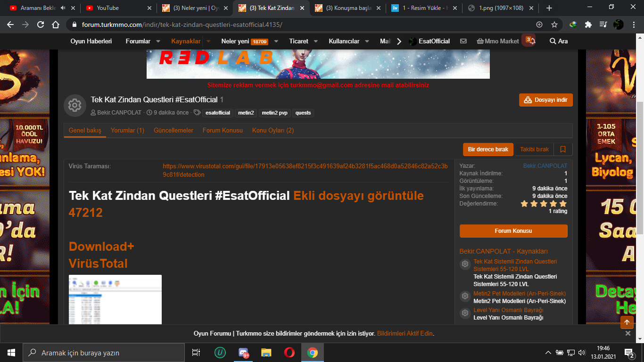
Task: Open the EsatOfficial account menu
Action: 429,41
